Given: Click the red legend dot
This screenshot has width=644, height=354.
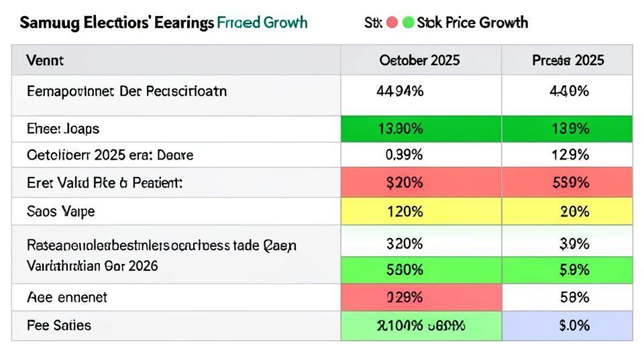Looking at the screenshot, I should (392, 23).
